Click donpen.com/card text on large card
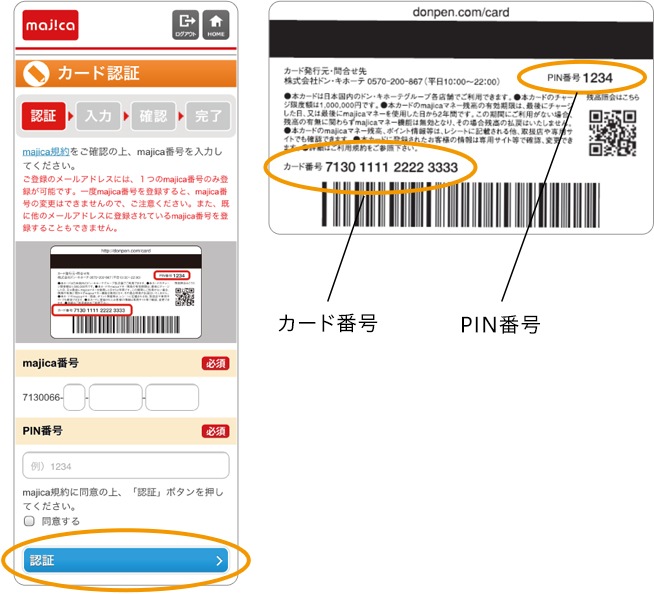The image size is (654, 594). (460, 12)
